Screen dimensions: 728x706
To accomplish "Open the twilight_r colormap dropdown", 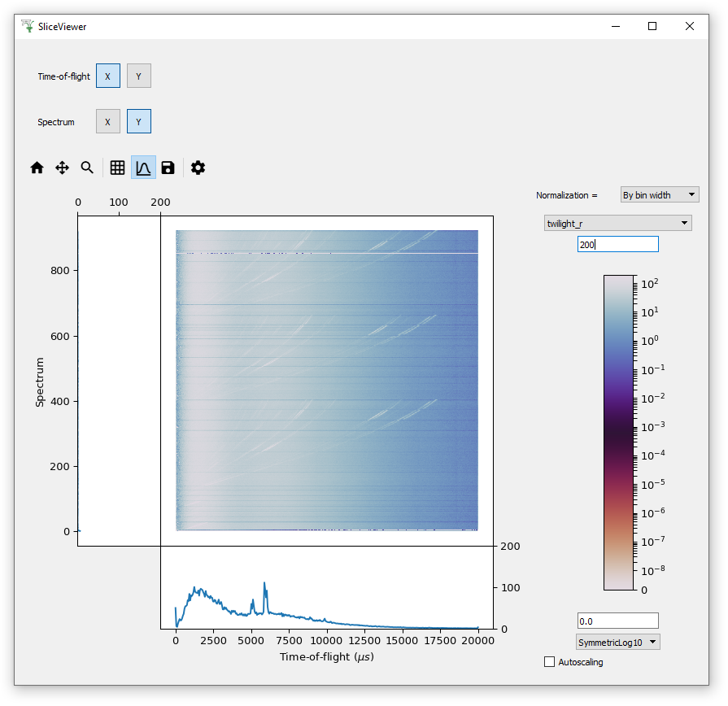I will click(x=617, y=222).
